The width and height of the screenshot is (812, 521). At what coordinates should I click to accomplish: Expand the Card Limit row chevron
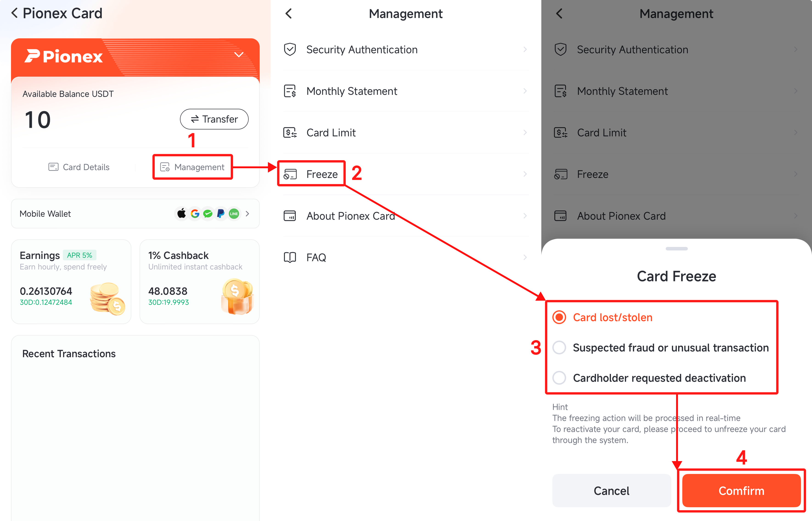[x=525, y=133]
